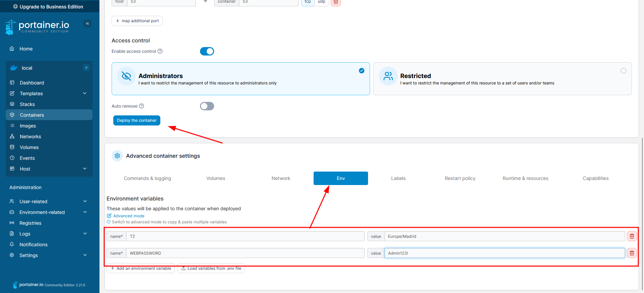Screen dimensions: 644x293
Task: Click Deploy the container button
Action: click(136, 120)
